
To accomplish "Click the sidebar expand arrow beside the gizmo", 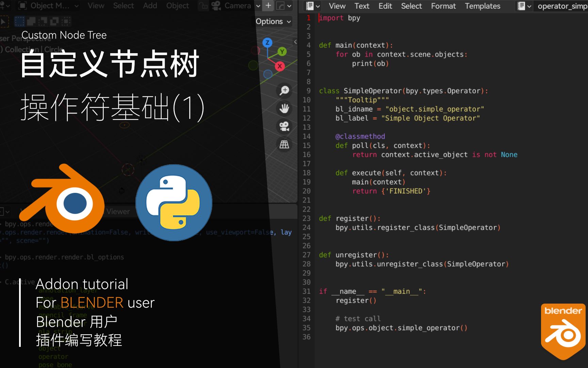I will 295,42.
